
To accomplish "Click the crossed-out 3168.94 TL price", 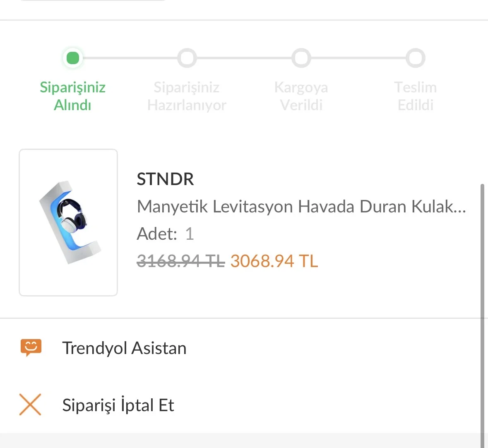I will tap(180, 261).
